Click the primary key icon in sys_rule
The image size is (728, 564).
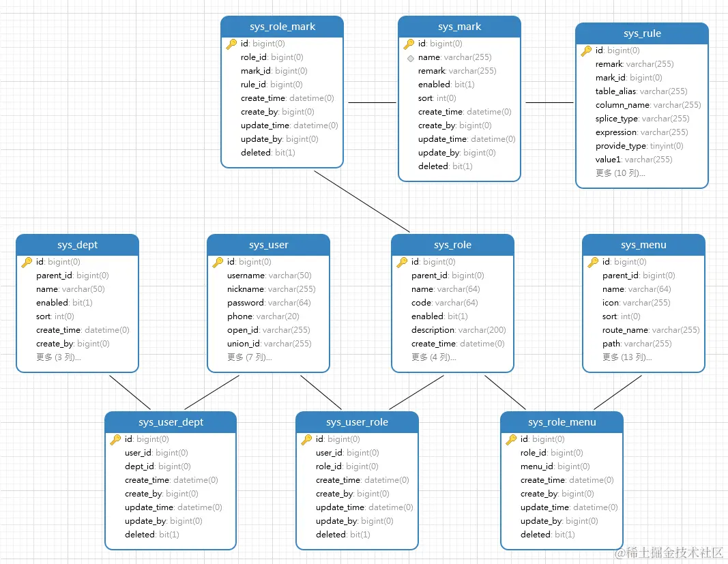click(x=586, y=50)
